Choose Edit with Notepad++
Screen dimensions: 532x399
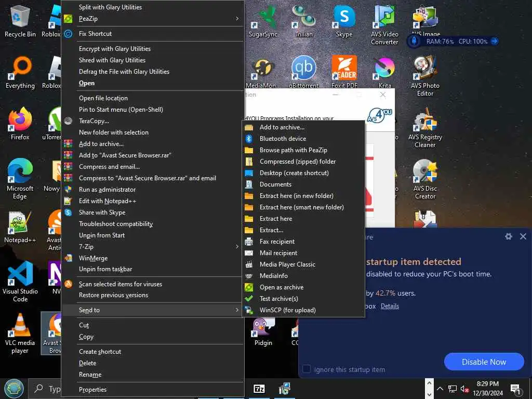(153, 201)
